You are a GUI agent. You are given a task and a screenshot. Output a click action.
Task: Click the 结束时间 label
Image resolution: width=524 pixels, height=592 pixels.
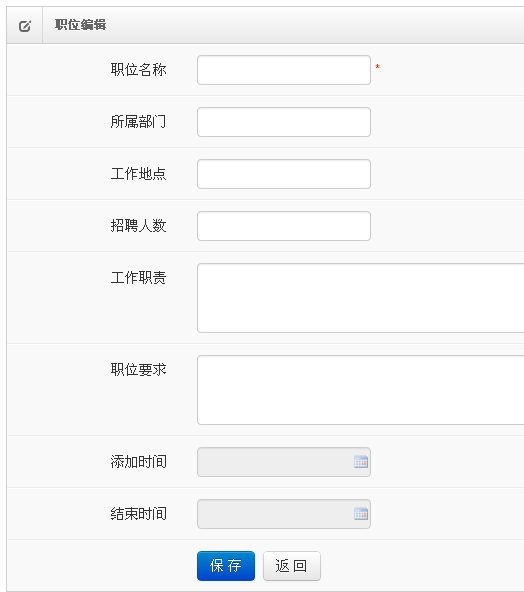coord(139,514)
